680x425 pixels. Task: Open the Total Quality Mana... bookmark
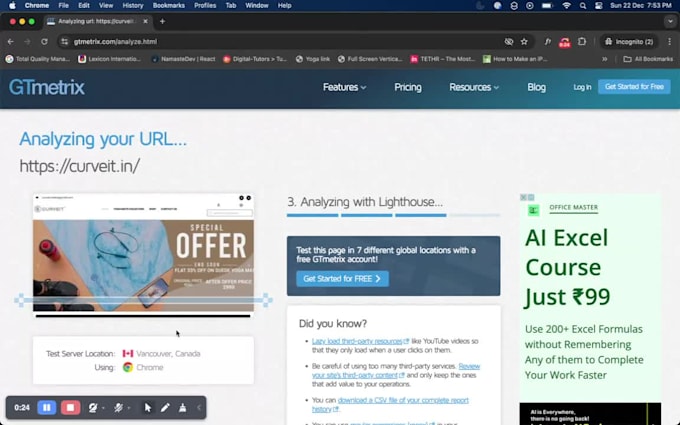38,59
